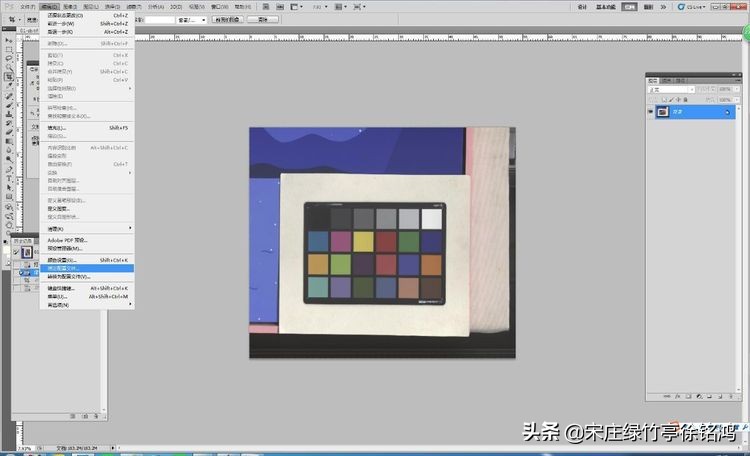The width and height of the screenshot is (750, 456).
Task: Open the Screen Mode dropdown
Action: pyautogui.click(x=359, y=7)
